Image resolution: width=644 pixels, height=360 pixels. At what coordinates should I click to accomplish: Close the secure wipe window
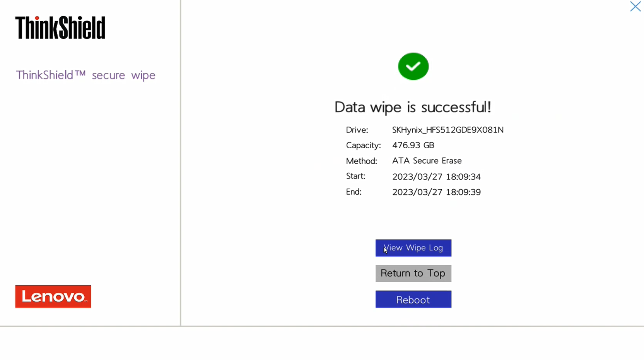[x=635, y=7]
